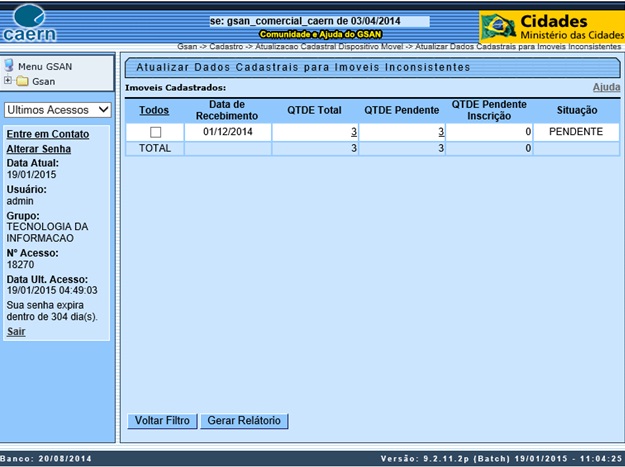The width and height of the screenshot is (625, 467).
Task: Click the CAERN logo
Action: (28, 24)
